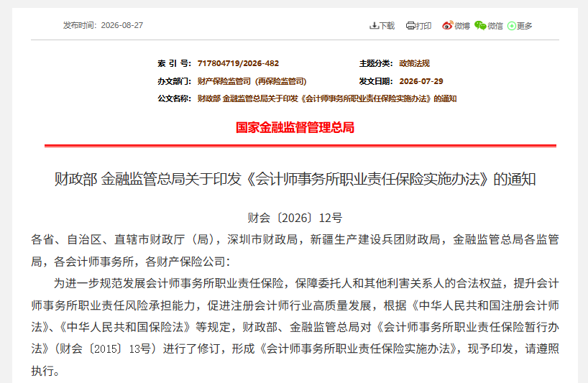The height and width of the screenshot is (383, 588).
Task: Click the 公文名称 label
Action: [x=174, y=98]
